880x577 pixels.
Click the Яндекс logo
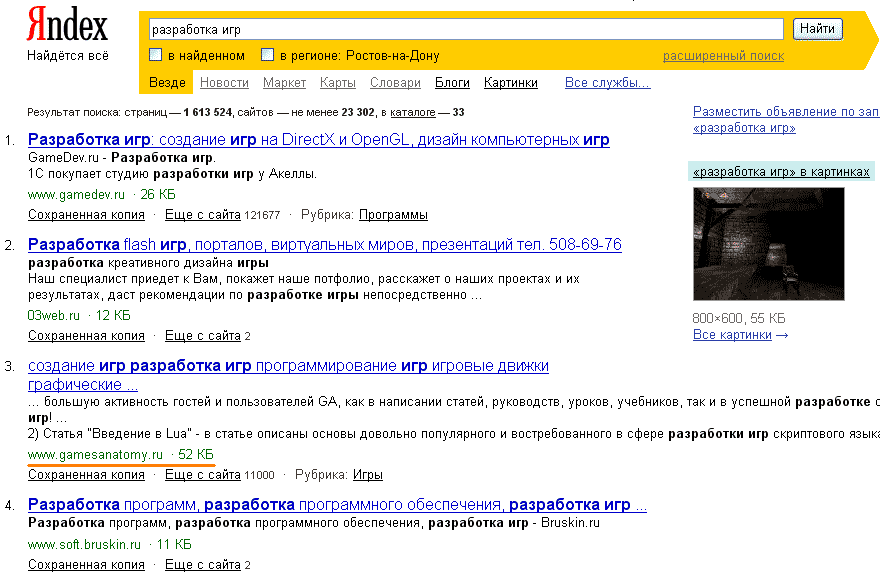67,22
